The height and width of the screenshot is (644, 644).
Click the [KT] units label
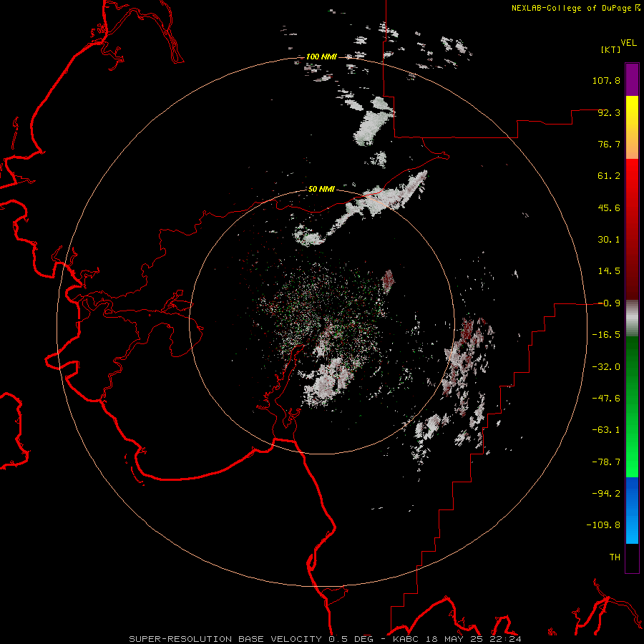tap(611, 49)
